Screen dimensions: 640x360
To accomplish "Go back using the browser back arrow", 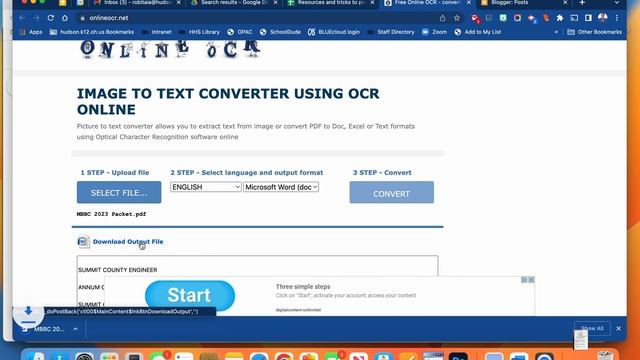I will point(22,18).
